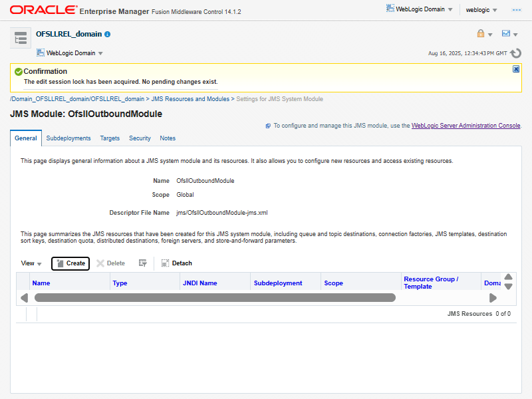Go to the JMS Resources and Modules breadcrumb
Viewport: 532px width, 399px height.
pos(190,99)
